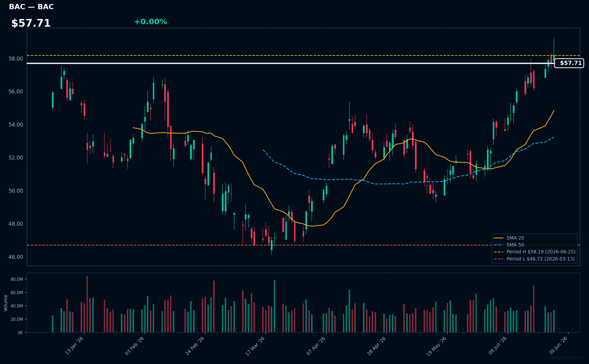Click the "Period L $46.72 (2026-03-13)" legend text
The image size is (589, 364).
(541, 259)
